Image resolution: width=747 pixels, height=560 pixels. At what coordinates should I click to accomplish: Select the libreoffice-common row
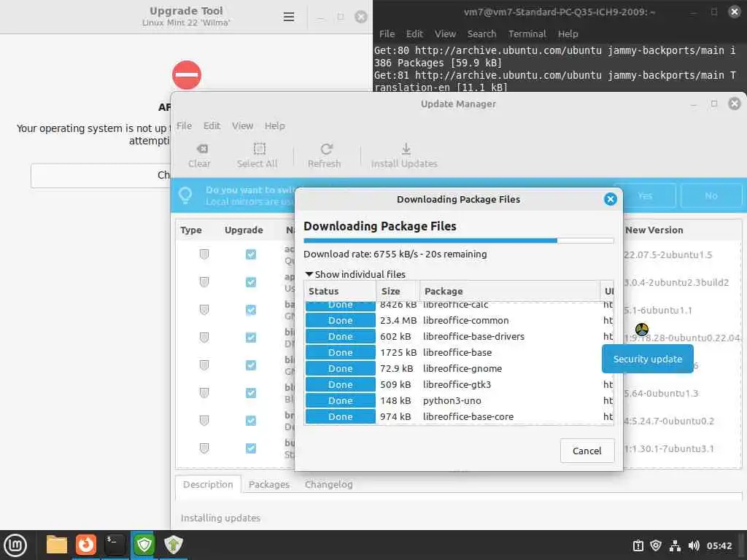(459, 321)
